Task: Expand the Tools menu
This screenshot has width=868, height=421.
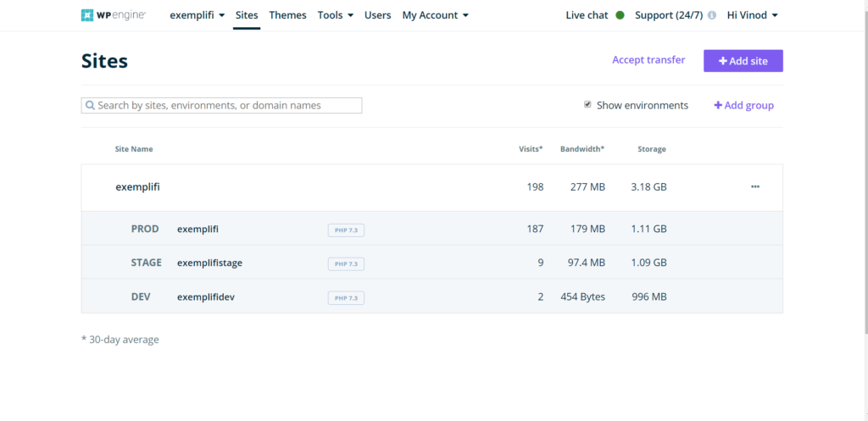Action: 336,15
